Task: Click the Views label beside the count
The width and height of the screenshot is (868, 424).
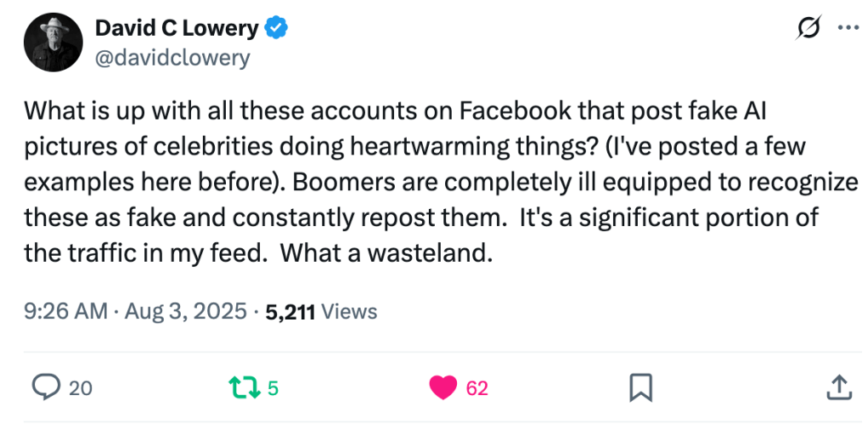Action: (350, 312)
